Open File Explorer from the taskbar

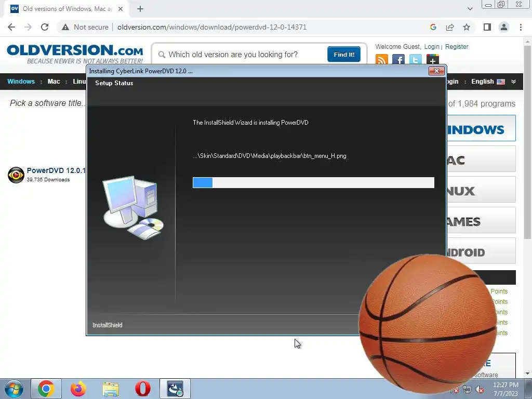[x=111, y=389]
